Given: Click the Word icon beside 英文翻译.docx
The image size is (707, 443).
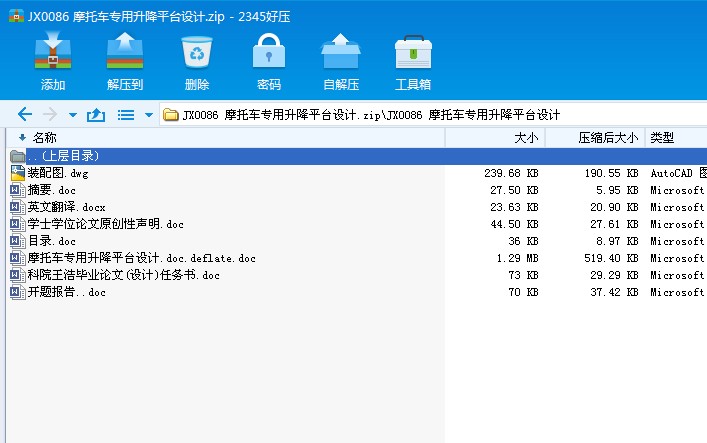Looking at the screenshot, I should tap(18, 208).
